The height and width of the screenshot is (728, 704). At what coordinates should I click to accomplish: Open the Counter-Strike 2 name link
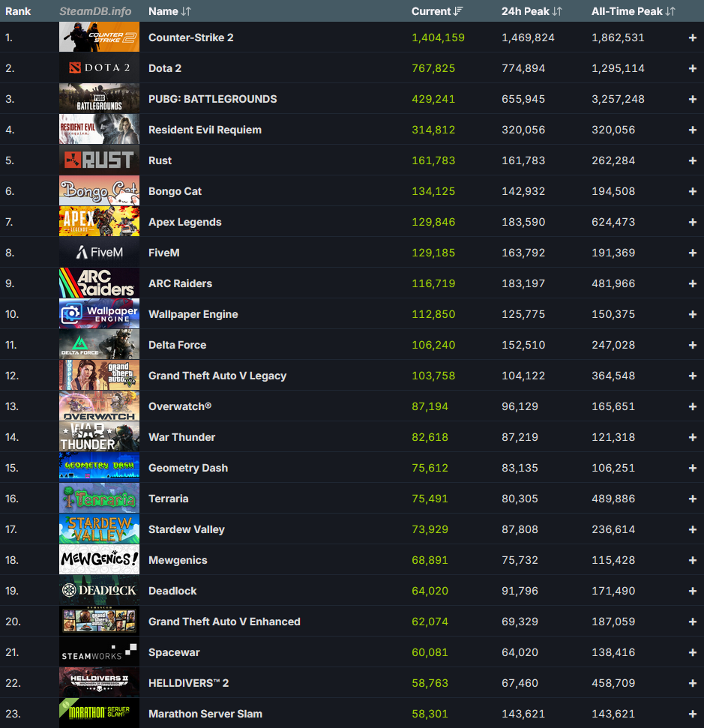pyautogui.click(x=191, y=37)
